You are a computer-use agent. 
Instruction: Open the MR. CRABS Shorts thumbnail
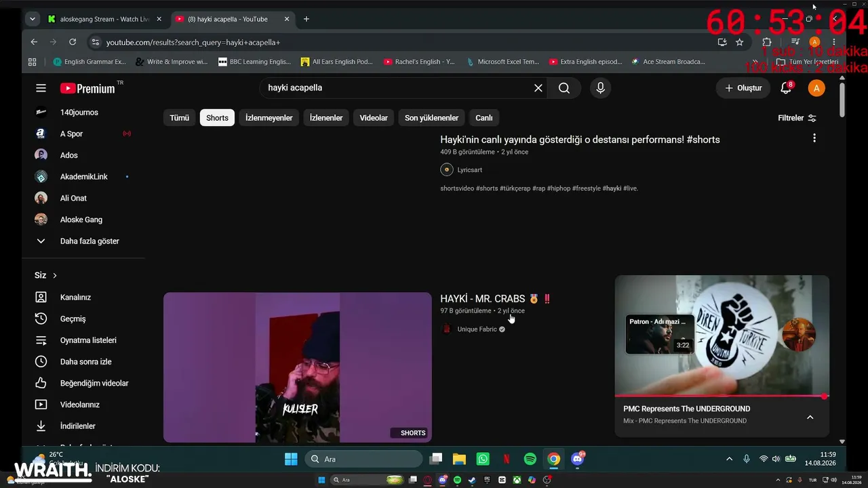click(x=297, y=367)
